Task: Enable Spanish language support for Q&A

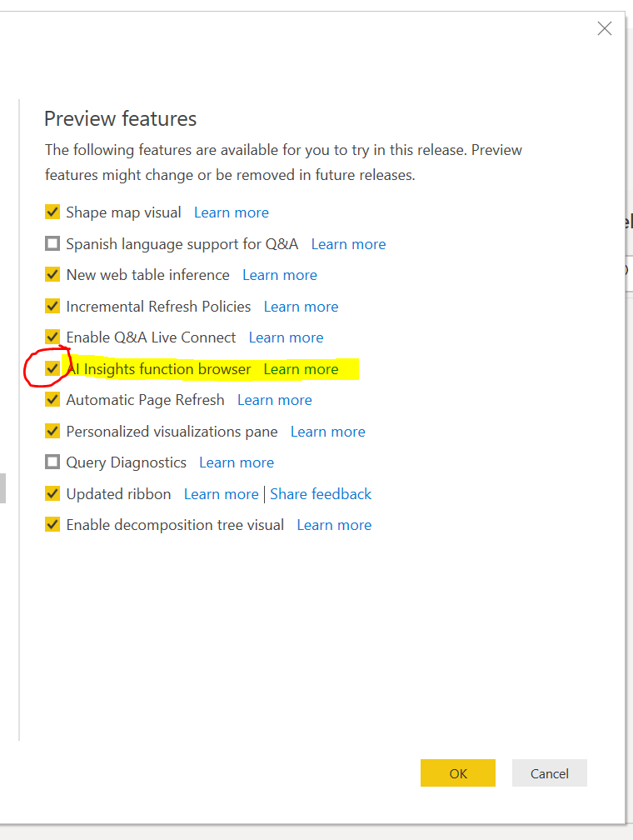Action: pyautogui.click(x=52, y=244)
